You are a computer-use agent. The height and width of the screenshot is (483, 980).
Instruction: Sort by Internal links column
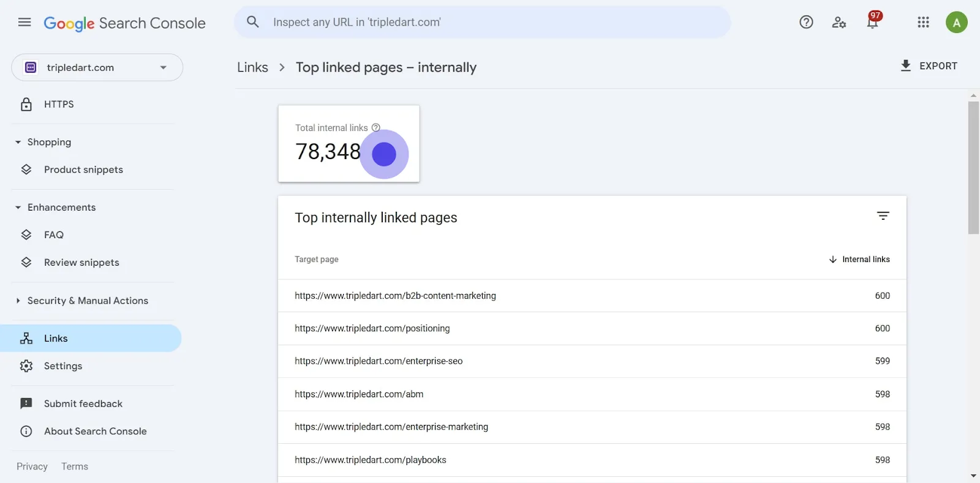(859, 260)
